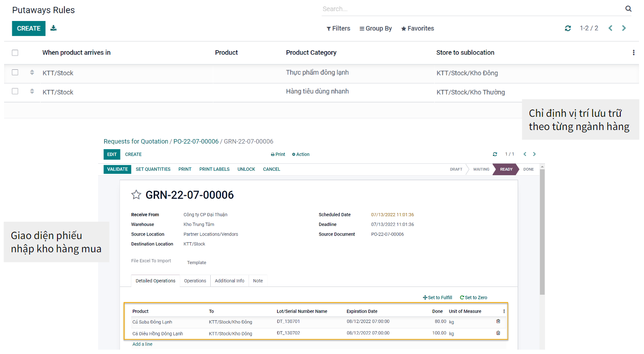644x354 pixels.
Task: Select the Thực phẩm đông lạnh rule checkbox
Action: pos(15,73)
